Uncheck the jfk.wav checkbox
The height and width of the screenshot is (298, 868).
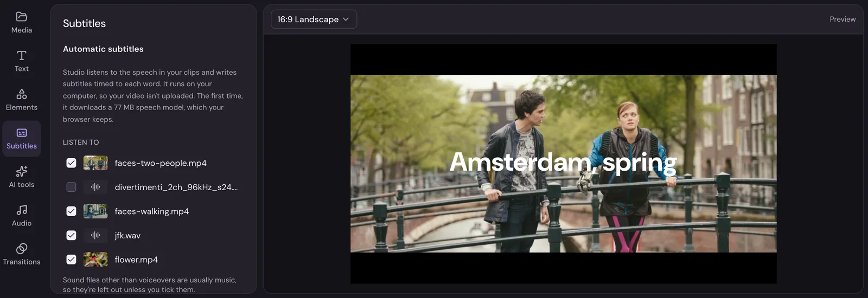[71, 235]
